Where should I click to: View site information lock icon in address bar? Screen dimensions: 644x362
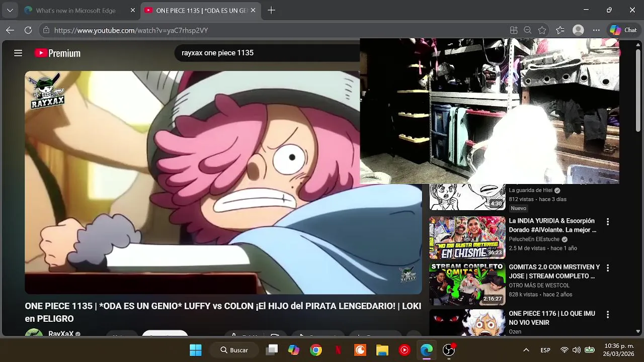(46, 30)
